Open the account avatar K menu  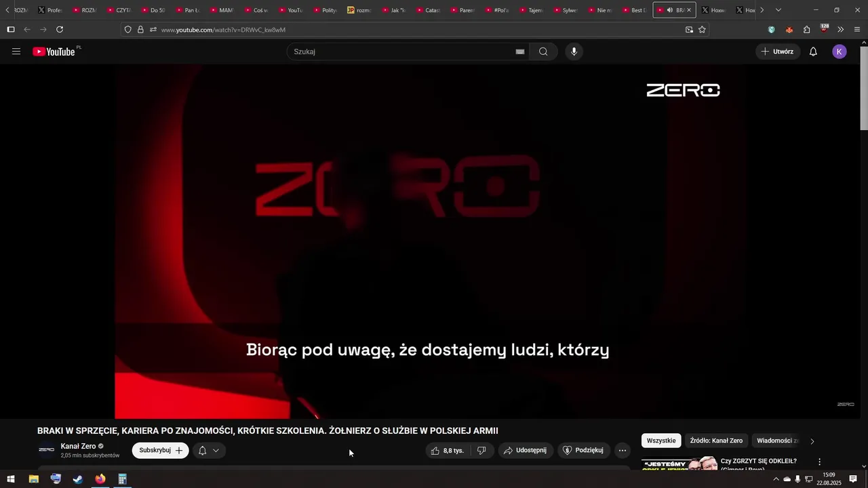point(840,52)
